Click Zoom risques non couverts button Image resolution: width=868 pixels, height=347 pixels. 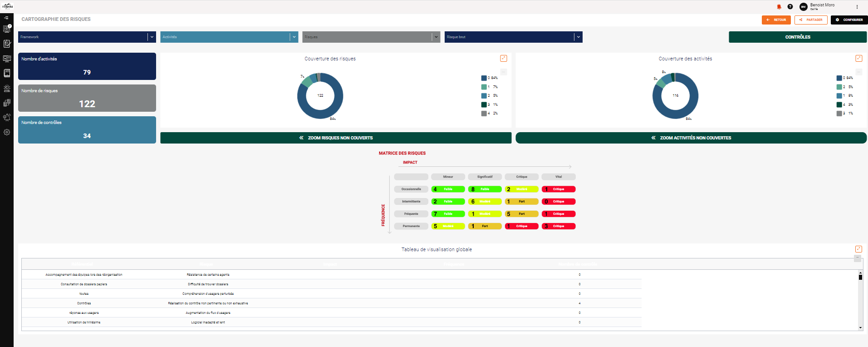[x=336, y=138]
